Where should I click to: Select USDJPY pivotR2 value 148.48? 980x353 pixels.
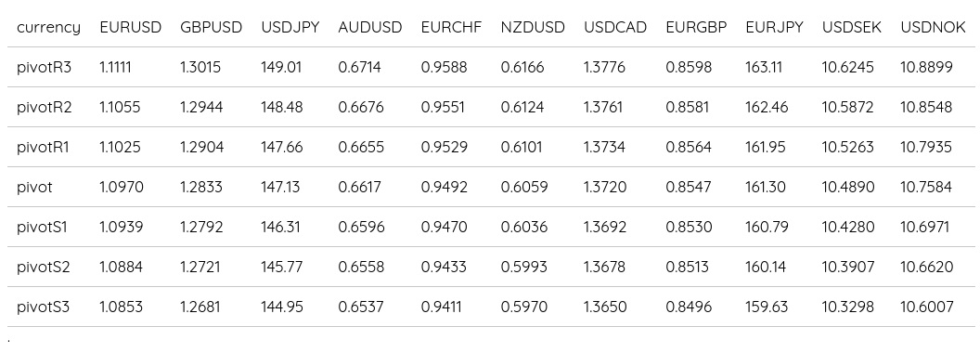[282, 107]
